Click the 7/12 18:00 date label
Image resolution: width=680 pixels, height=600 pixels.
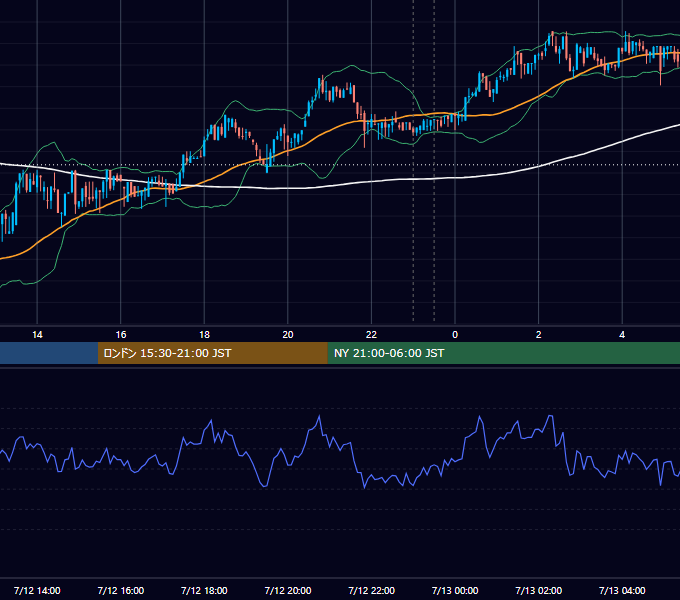pos(204,590)
